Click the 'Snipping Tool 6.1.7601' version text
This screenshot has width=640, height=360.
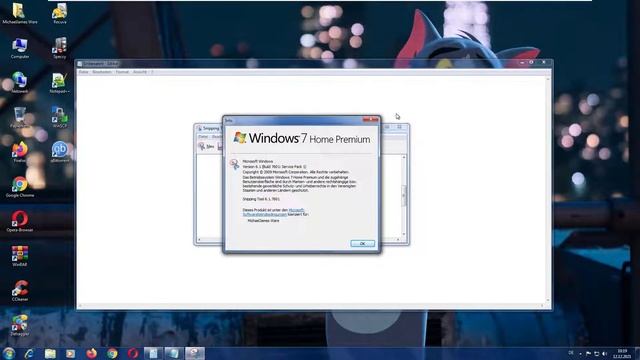click(261, 199)
